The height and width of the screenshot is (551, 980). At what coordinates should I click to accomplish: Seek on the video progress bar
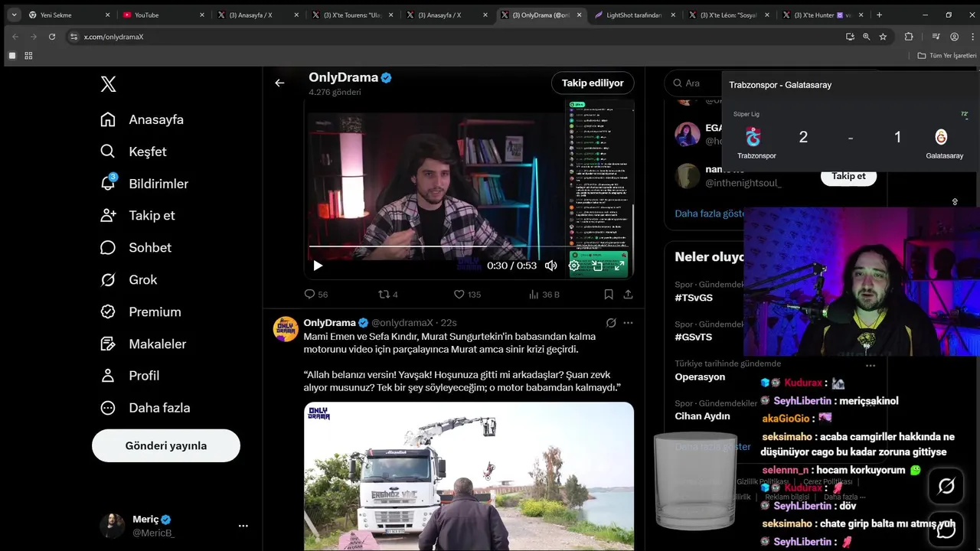click(x=467, y=246)
